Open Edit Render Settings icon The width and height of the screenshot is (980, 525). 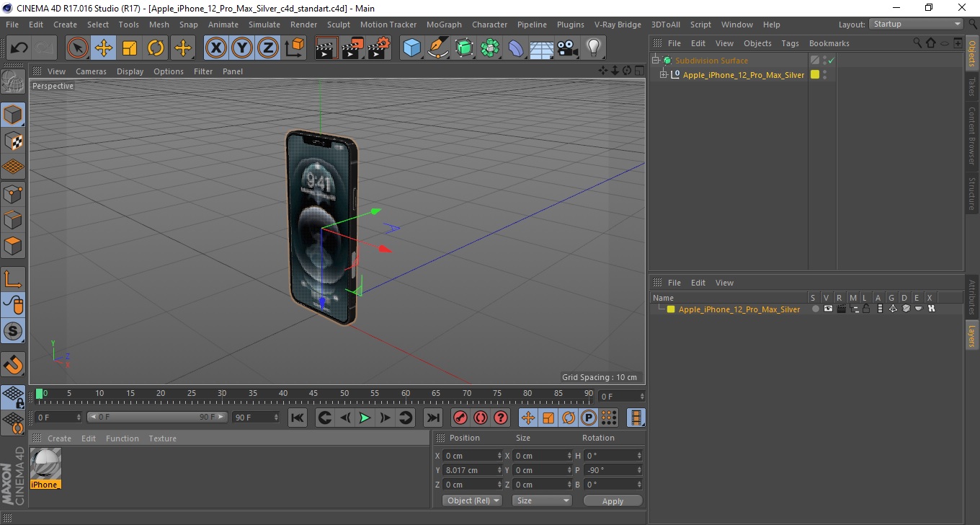pyautogui.click(x=379, y=48)
